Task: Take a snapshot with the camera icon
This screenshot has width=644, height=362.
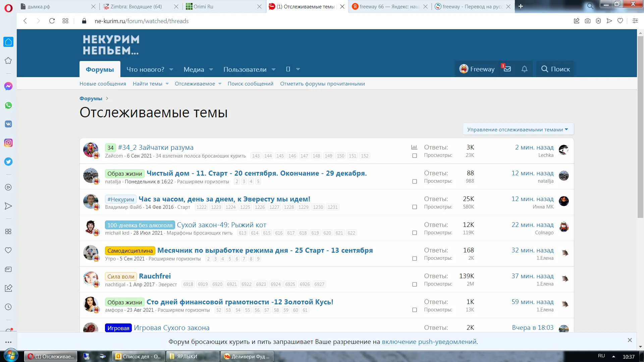Action: coord(587,21)
